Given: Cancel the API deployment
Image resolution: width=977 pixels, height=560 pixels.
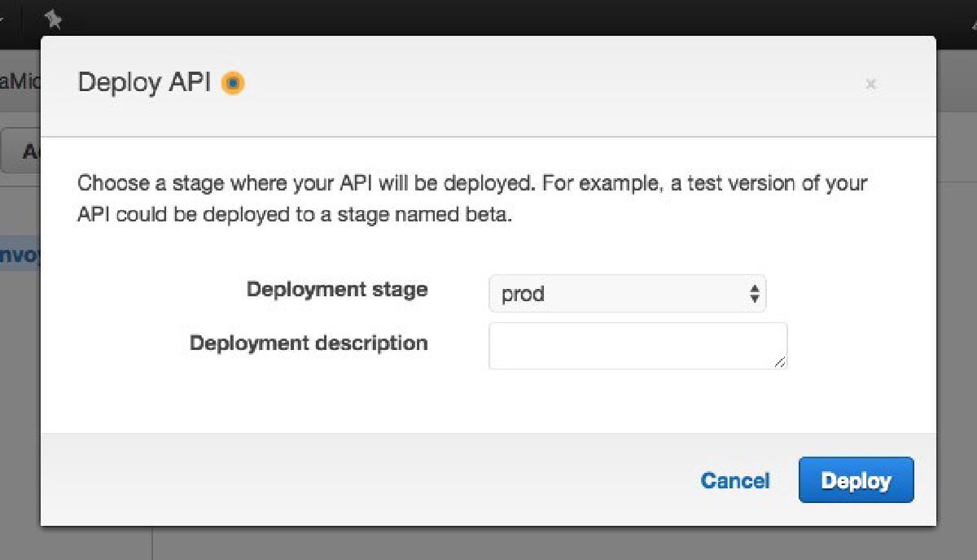Looking at the screenshot, I should 734,480.
